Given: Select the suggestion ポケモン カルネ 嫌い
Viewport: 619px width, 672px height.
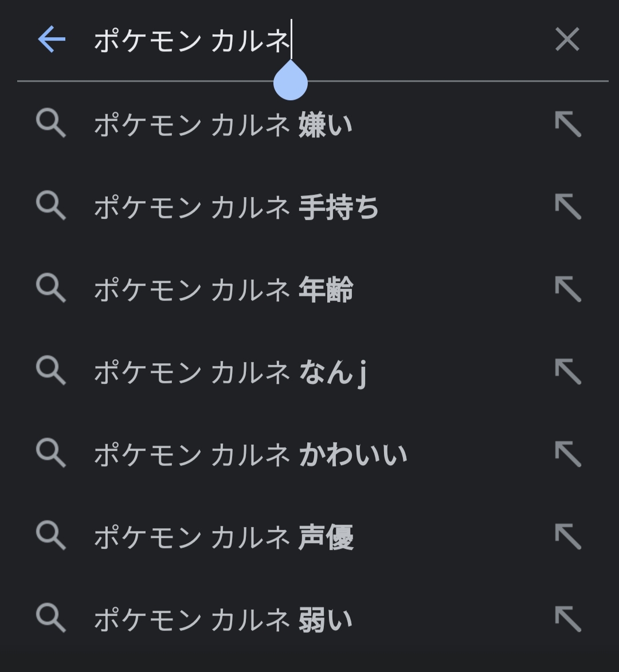Looking at the screenshot, I should [x=224, y=124].
